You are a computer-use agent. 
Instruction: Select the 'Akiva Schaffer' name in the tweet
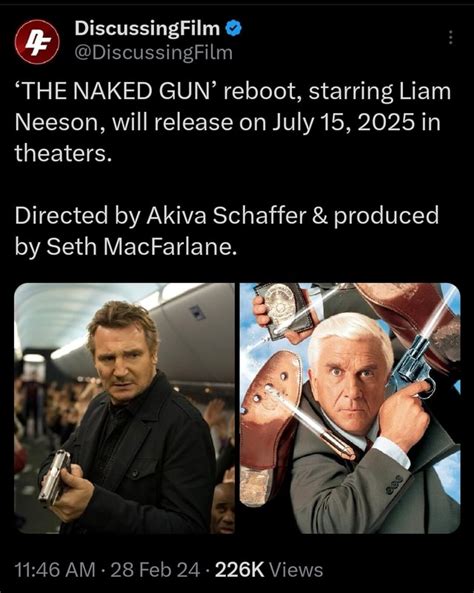(226, 216)
